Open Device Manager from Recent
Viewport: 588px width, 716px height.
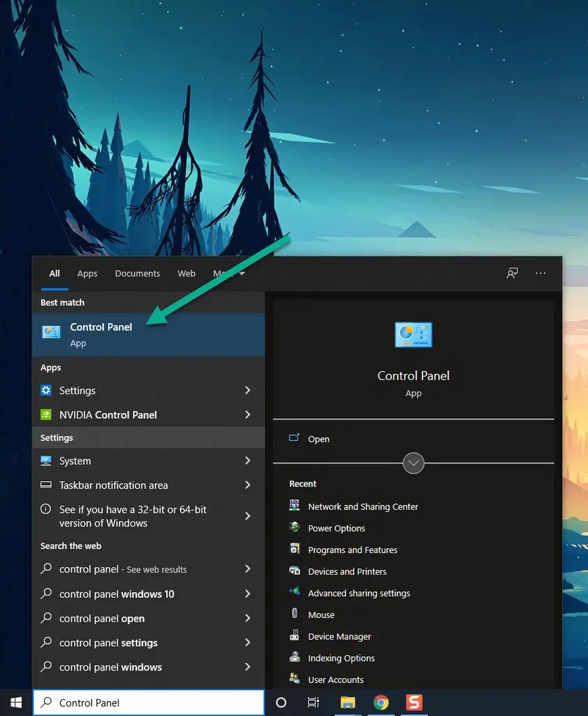click(x=339, y=636)
